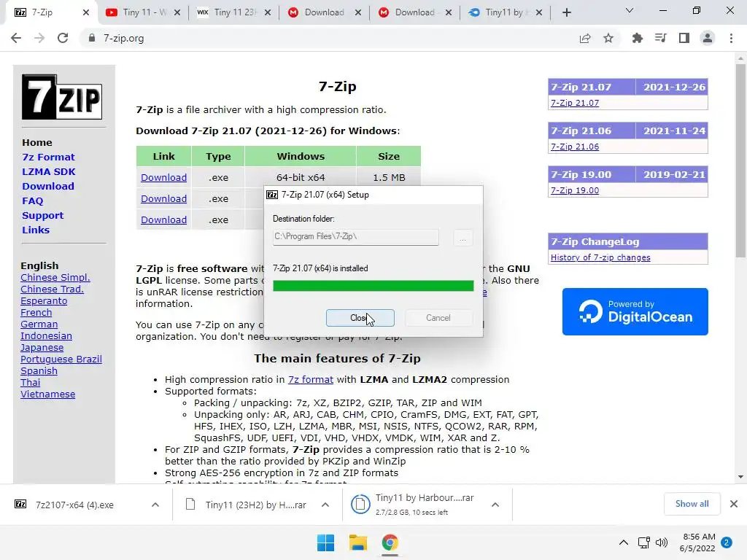Close the Wix Tiny 11 23H tab
Image resolution: width=747 pixels, height=560 pixels.
(x=268, y=12)
